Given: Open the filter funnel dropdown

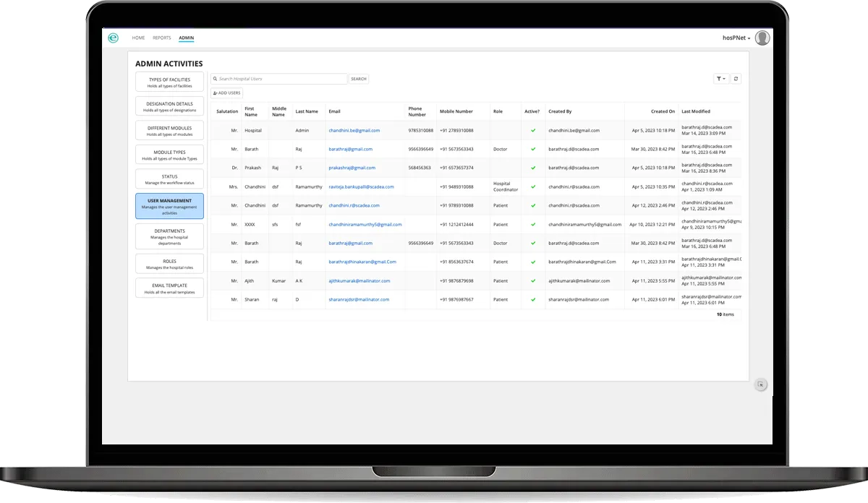Looking at the screenshot, I should pyautogui.click(x=720, y=79).
